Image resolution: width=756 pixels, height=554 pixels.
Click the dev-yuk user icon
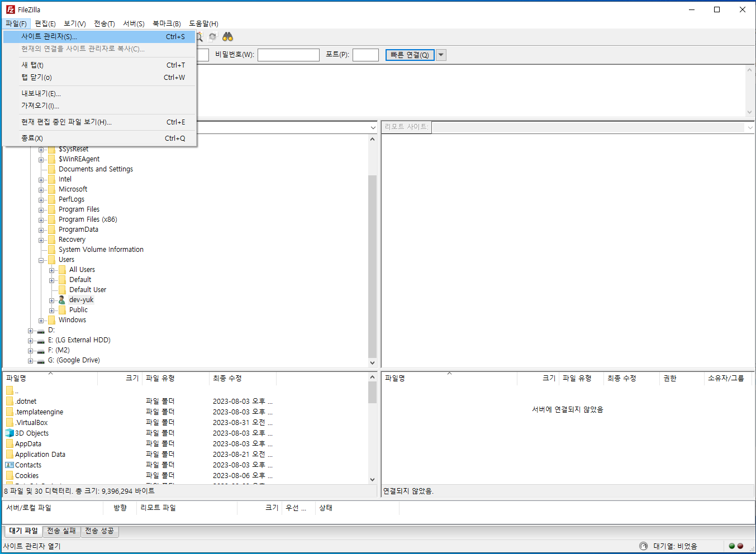[x=62, y=300]
